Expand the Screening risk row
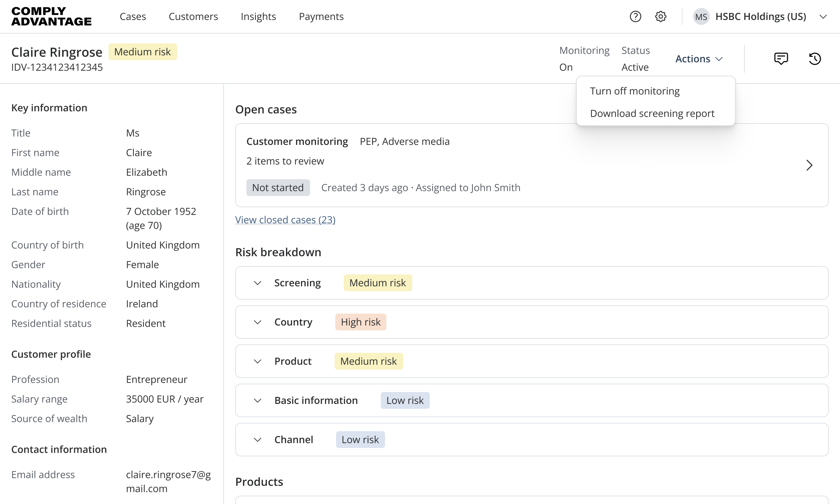Image resolution: width=840 pixels, height=504 pixels. click(258, 283)
